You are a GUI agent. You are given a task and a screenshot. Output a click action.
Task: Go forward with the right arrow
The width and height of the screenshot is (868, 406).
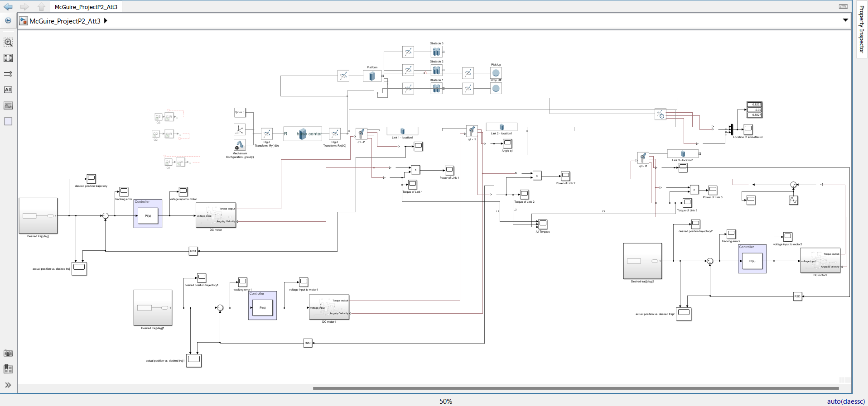pyautogui.click(x=24, y=7)
